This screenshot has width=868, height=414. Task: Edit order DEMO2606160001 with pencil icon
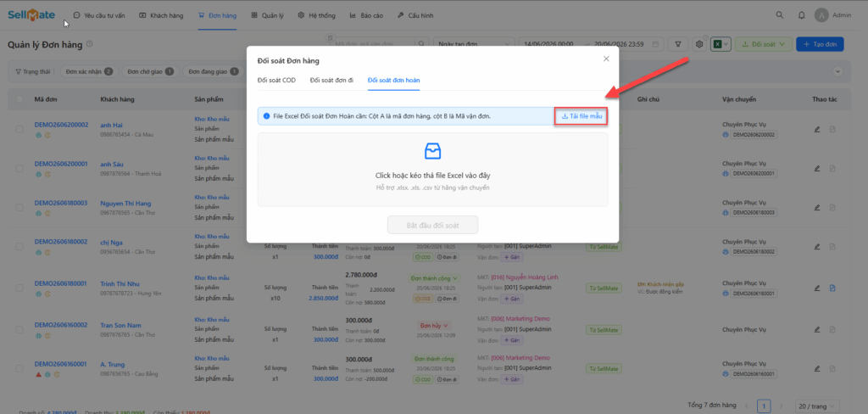817,368
